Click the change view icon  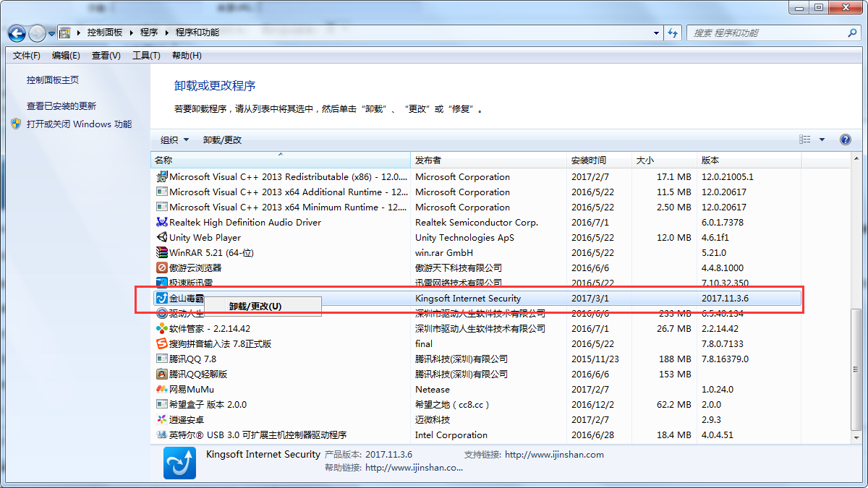coord(805,140)
